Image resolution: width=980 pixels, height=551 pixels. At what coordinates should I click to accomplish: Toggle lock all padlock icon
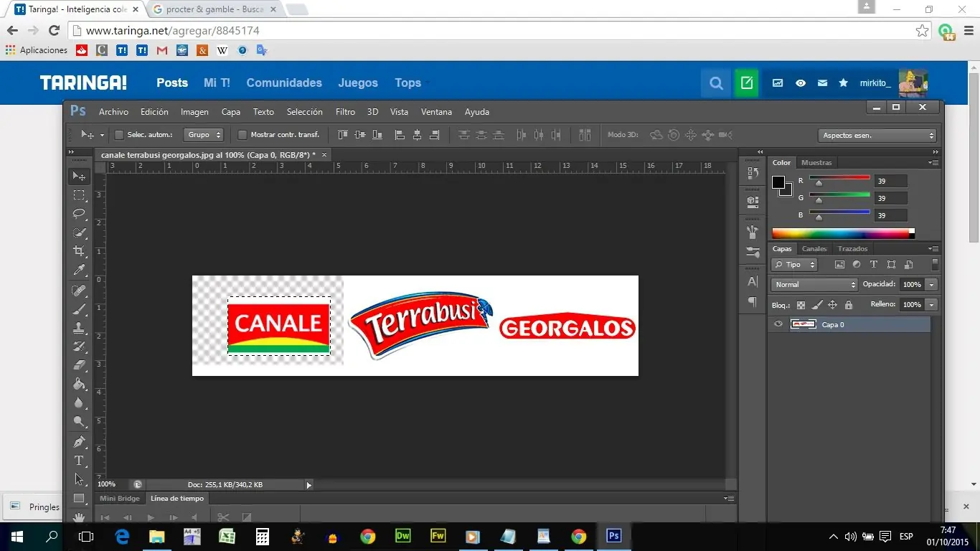coord(849,305)
